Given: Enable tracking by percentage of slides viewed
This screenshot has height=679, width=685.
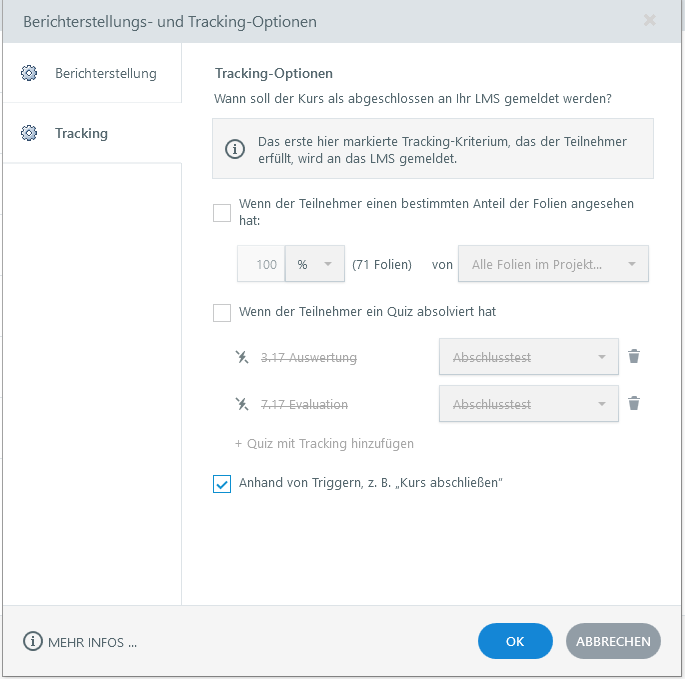Looking at the screenshot, I should (222, 212).
